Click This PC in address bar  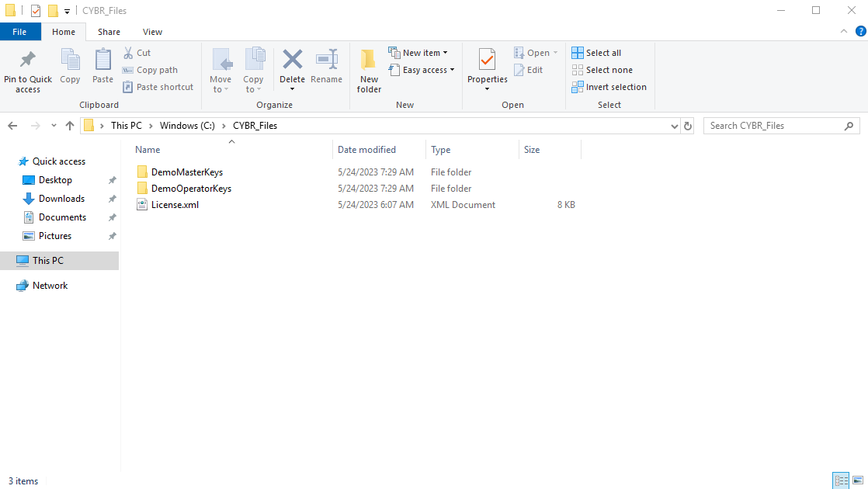tap(127, 126)
